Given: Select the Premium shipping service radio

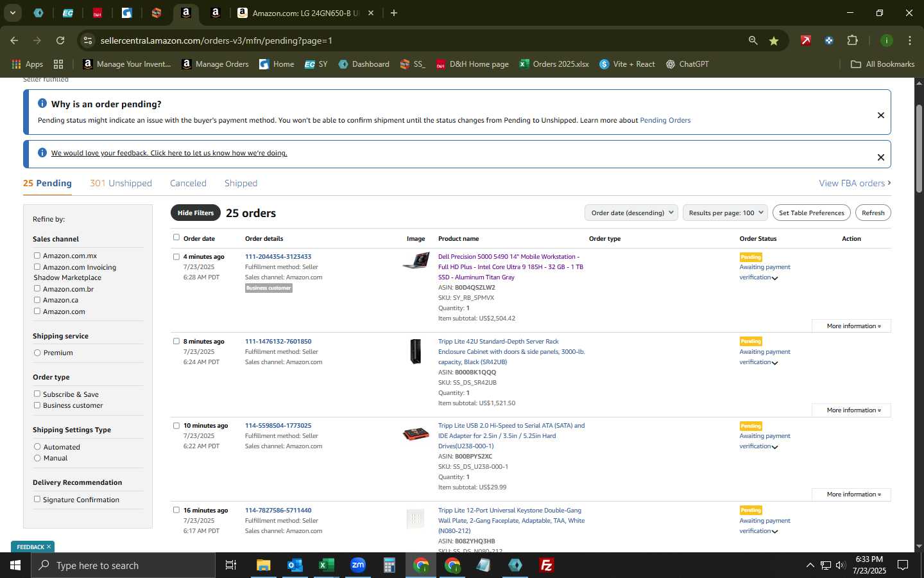Looking at the screenshot, I should pos(37,353).
